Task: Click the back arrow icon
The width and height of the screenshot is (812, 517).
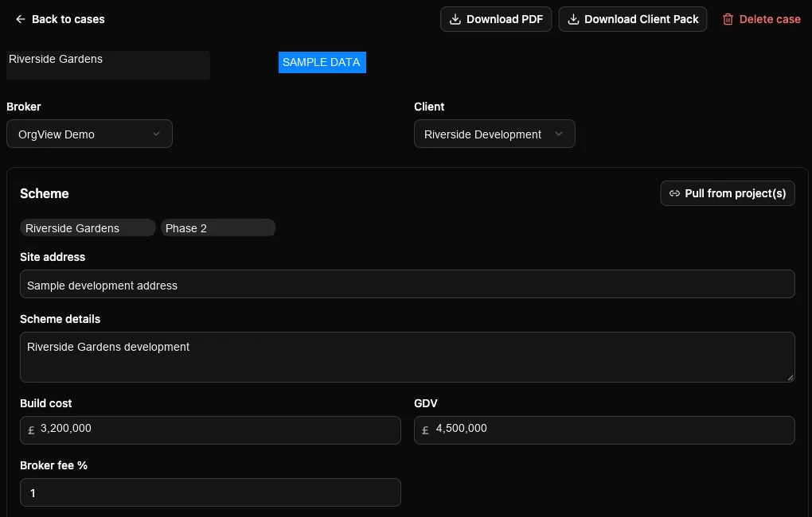Action: point(20,19)
